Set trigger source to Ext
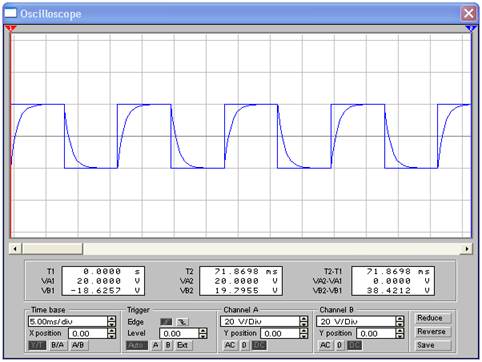Screen dimensions: 482x362 (x=183, y=345)
